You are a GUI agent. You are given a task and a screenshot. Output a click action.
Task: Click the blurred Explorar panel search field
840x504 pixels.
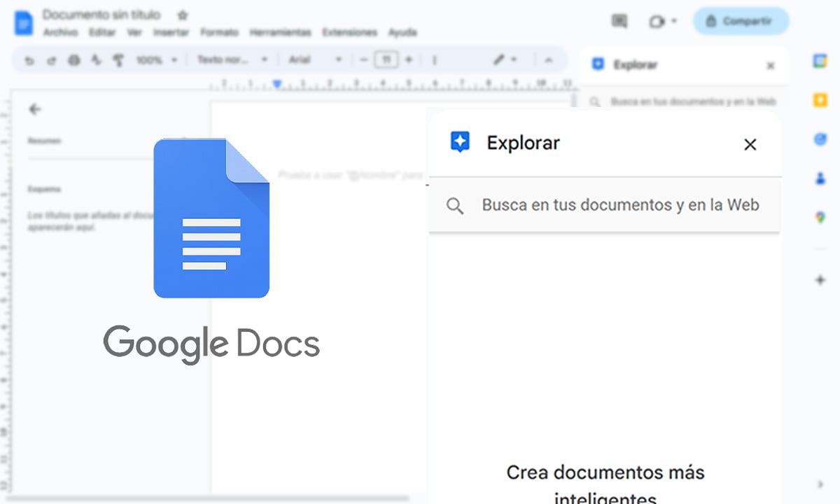(x=685, y=102)
